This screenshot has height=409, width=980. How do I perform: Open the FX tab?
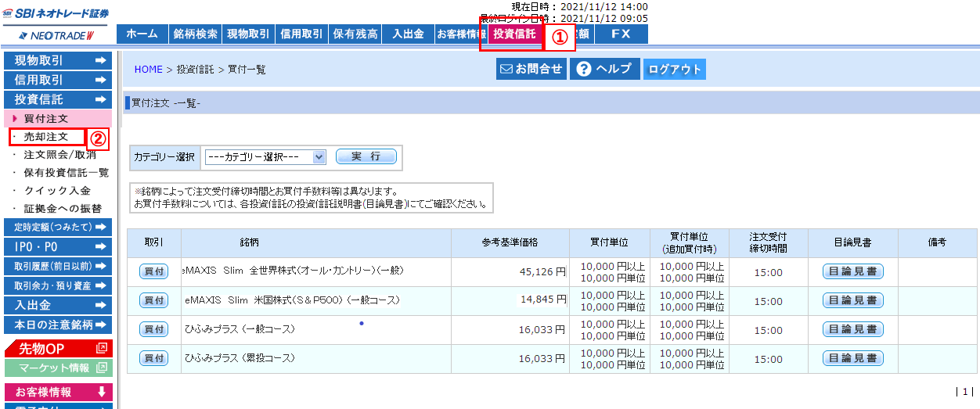(x=622, y=34)
